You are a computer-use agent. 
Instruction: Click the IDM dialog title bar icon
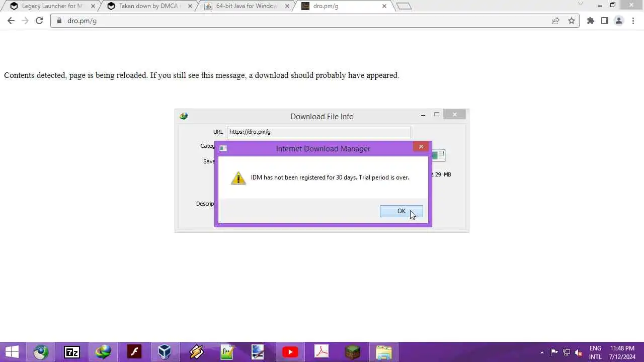click(x=223, y=148)
